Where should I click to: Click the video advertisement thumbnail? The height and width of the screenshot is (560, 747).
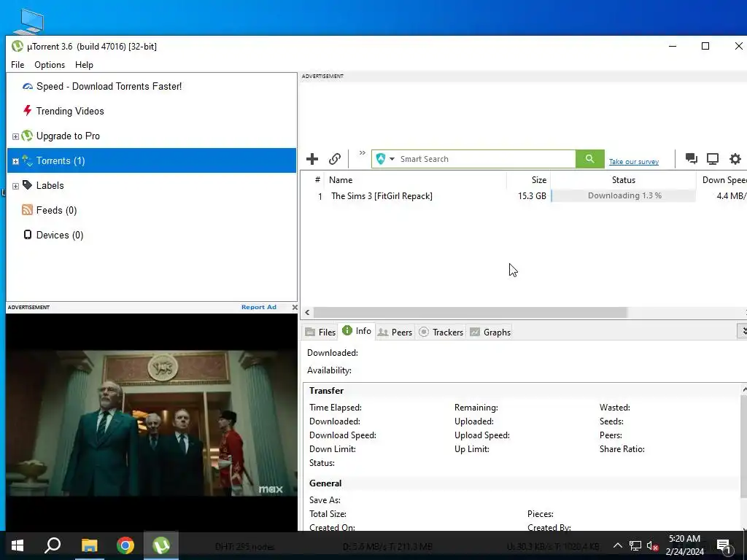pos(152,422)
